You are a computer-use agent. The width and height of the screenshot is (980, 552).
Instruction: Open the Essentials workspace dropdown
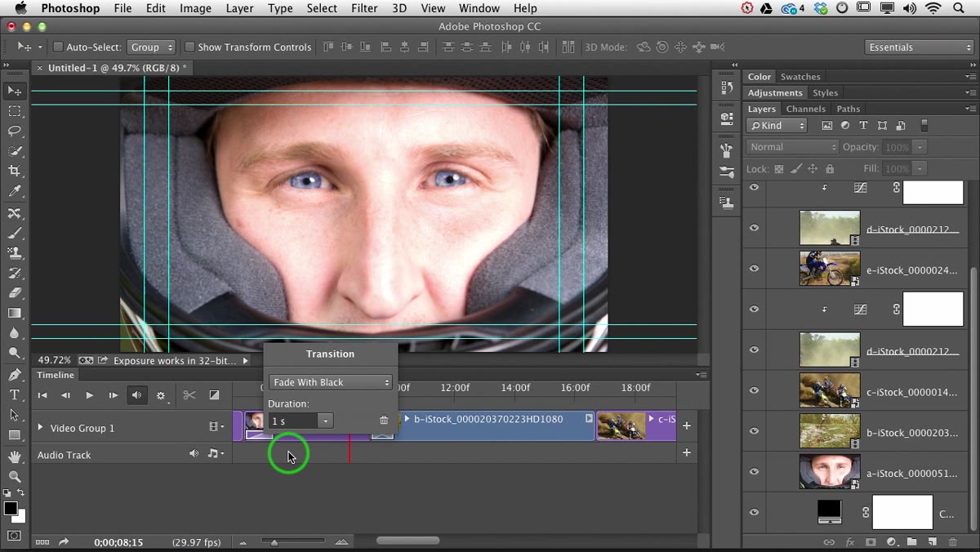tap(919, 47)
